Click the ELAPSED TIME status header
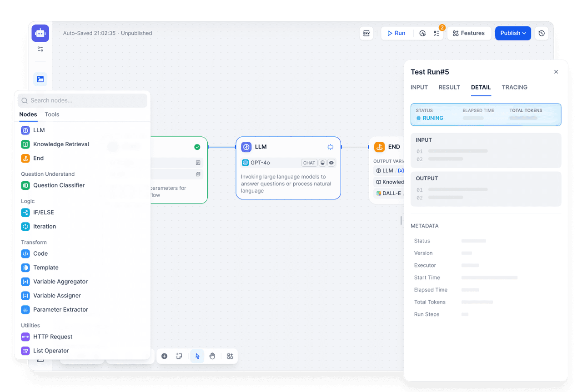The height and width of the screenshot is (392, 582). pos(478,110)
